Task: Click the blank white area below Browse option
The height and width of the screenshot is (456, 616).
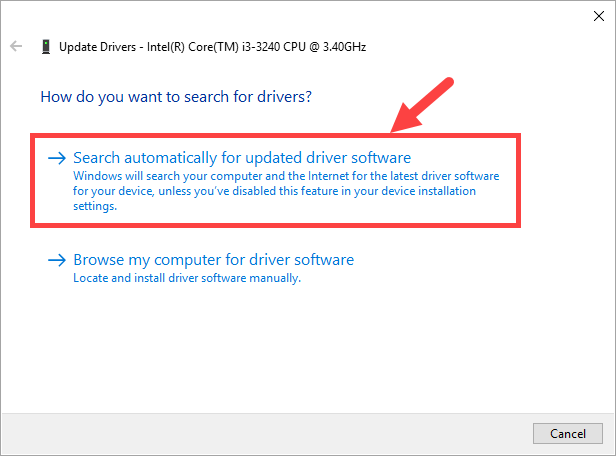Action: click(x=300, y=350)
